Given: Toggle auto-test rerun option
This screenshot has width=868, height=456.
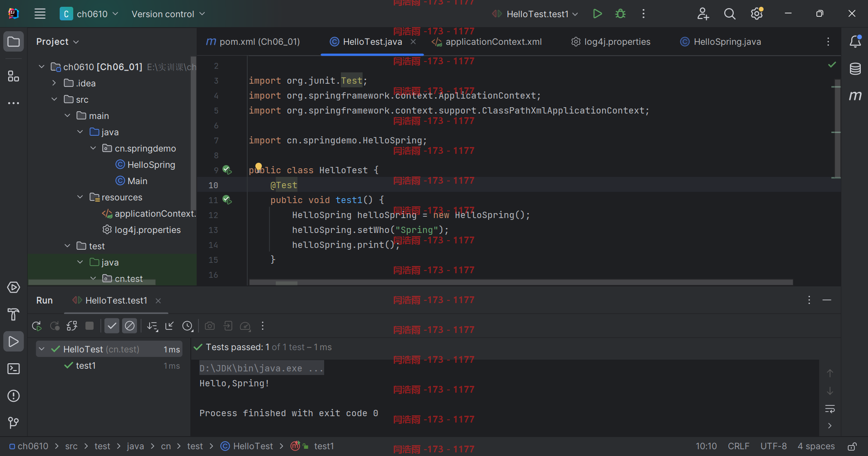Looking at the screenshot, I should (x=72, y=326).
